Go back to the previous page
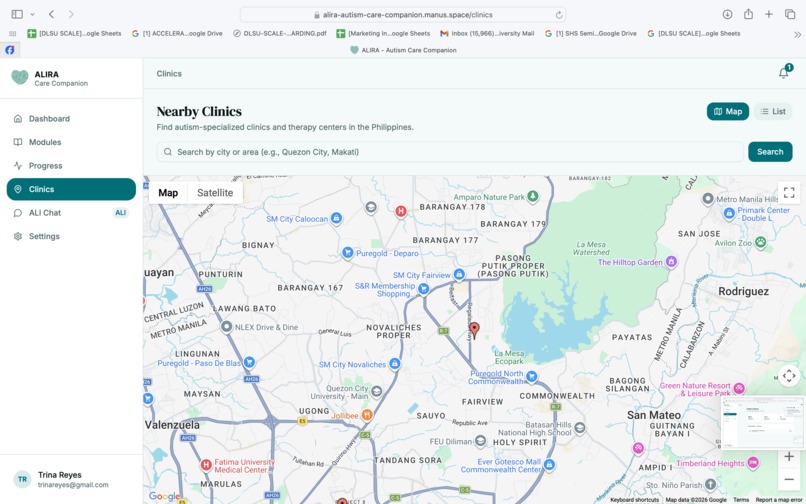Viewport: 806px width, 504px height. (x=51, y=14)
